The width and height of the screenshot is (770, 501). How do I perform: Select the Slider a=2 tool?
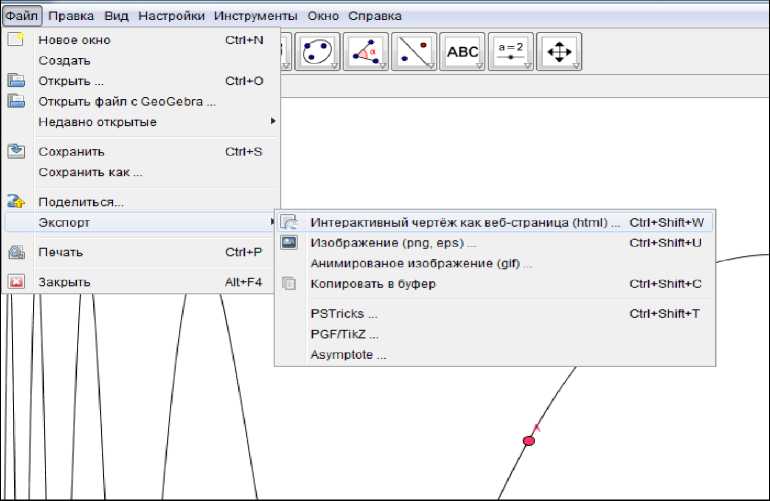[x=511, y=52]
